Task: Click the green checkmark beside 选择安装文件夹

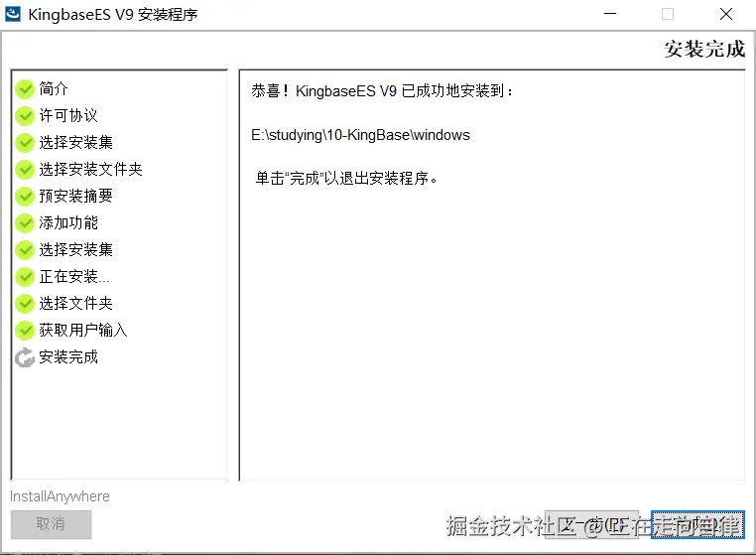Action: (25, 170)
